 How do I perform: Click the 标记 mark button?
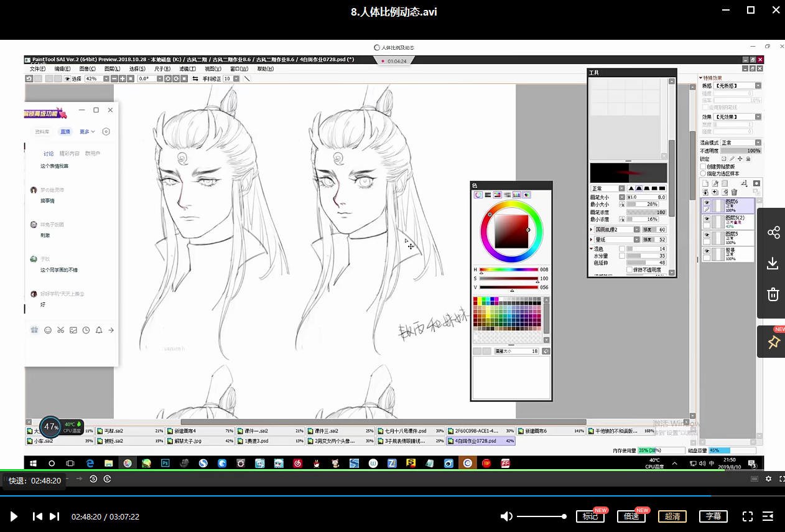[x=590, y=516]
